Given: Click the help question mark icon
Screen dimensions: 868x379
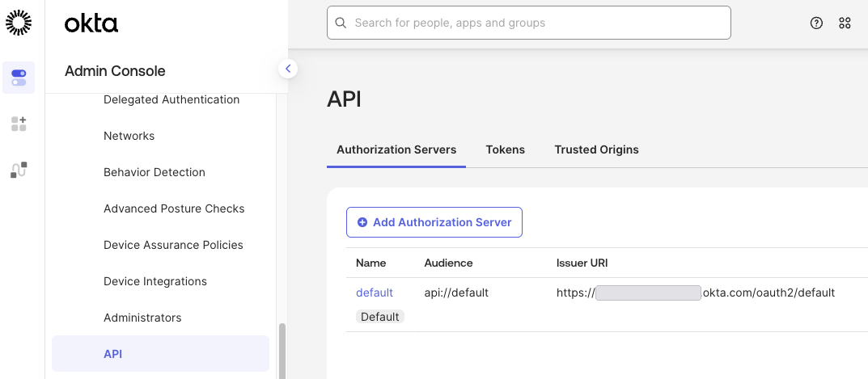Looking at the screenshot, I should click(816, 23).
